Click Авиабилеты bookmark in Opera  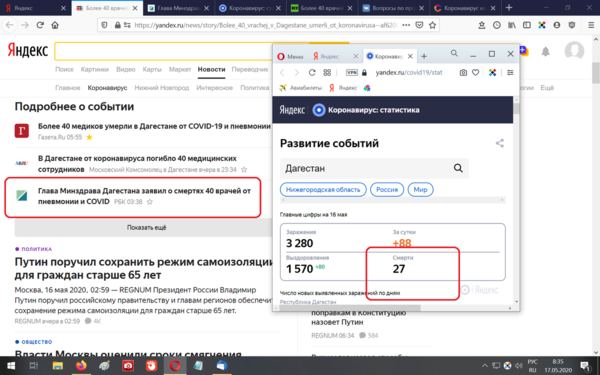300,88
